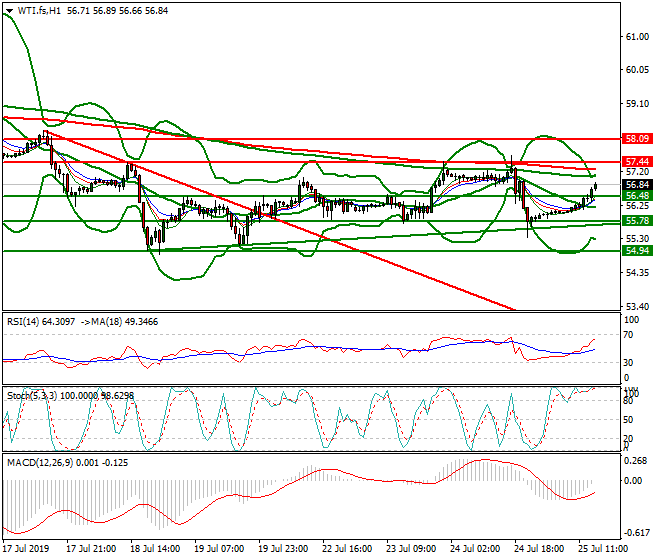Screen dimensions: 660x560
Task: Click the Stochastic 50 level label
Action: pyautogui.click(x=628, y=420)
